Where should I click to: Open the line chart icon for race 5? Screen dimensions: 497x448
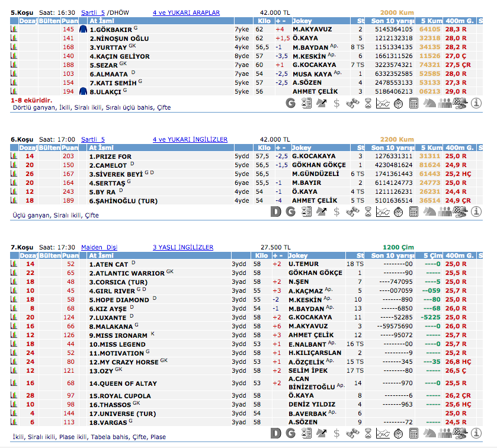tap(383, 103)
